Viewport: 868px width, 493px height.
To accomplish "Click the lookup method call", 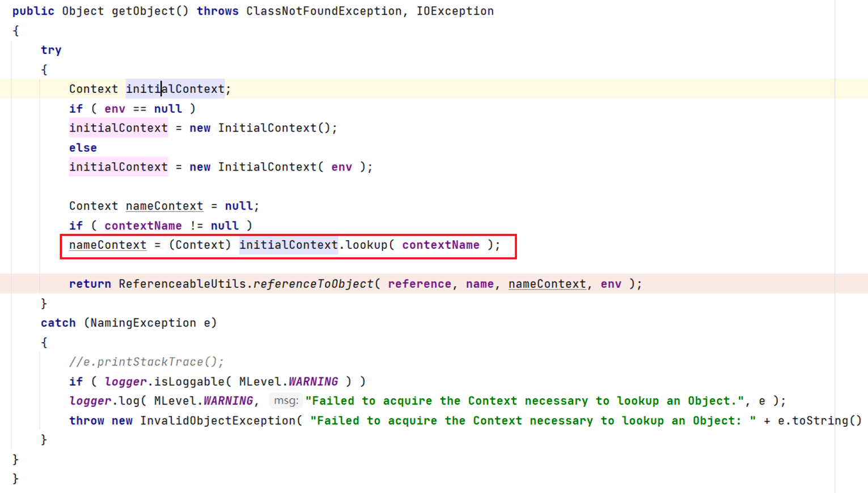I will coord(367,245).
